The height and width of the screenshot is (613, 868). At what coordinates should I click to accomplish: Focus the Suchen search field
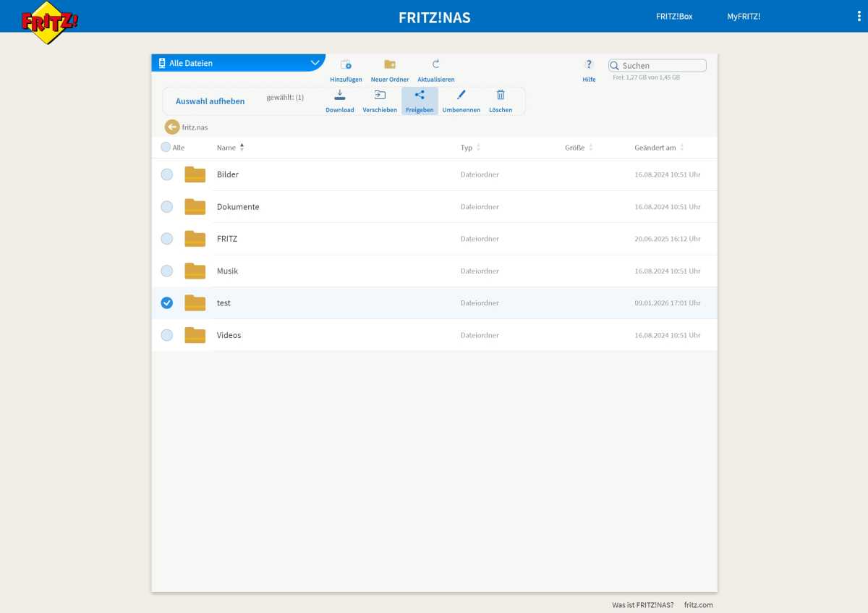[658, 65]
